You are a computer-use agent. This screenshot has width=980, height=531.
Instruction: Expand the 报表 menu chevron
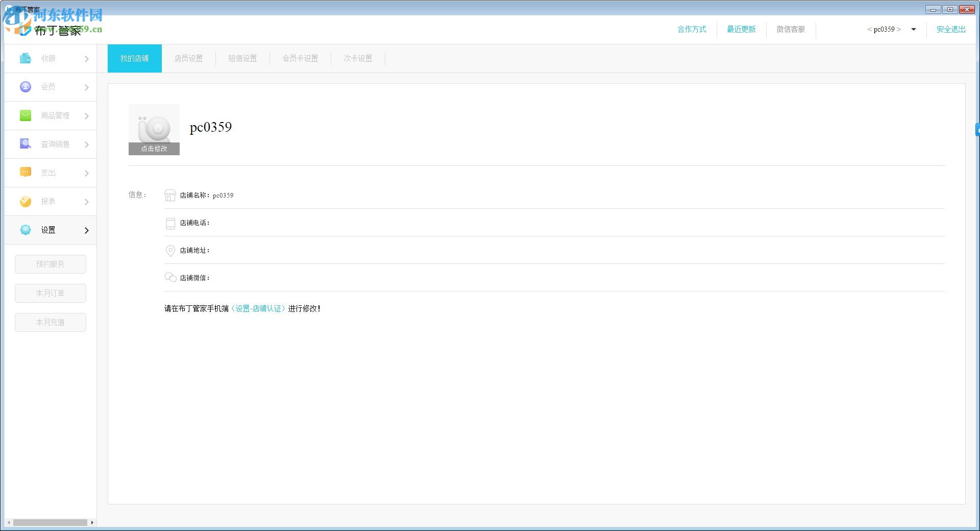(87, 202)
